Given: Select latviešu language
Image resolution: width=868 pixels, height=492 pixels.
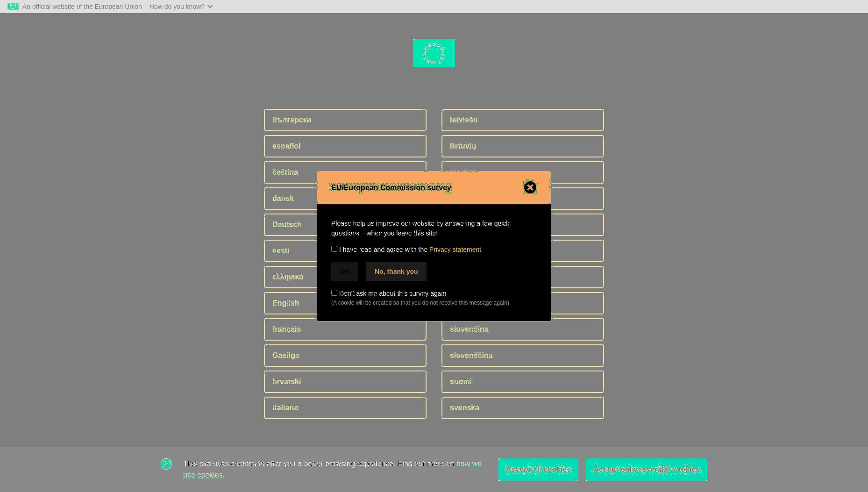Looking at the screenshot, I should [x=523, y=120].
